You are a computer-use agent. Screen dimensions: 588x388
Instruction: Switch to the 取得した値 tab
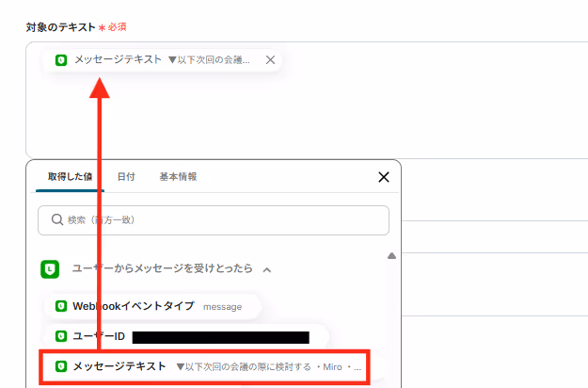[x=71, y=177]
